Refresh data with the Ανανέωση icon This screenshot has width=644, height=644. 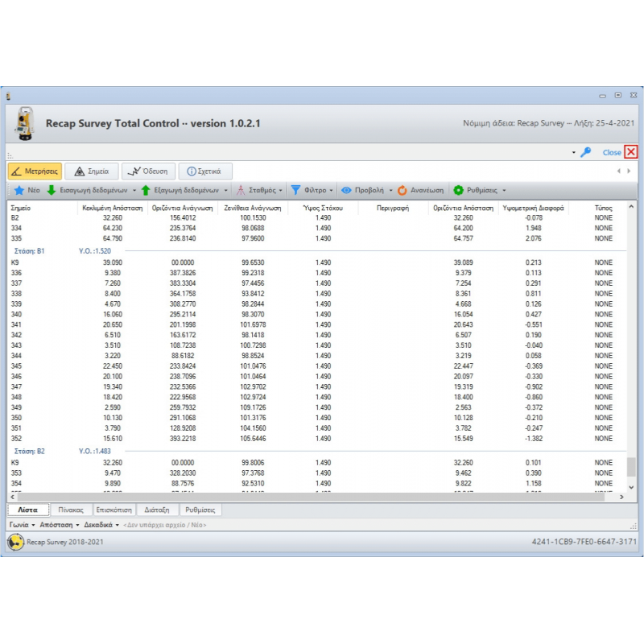pos(402,191)
